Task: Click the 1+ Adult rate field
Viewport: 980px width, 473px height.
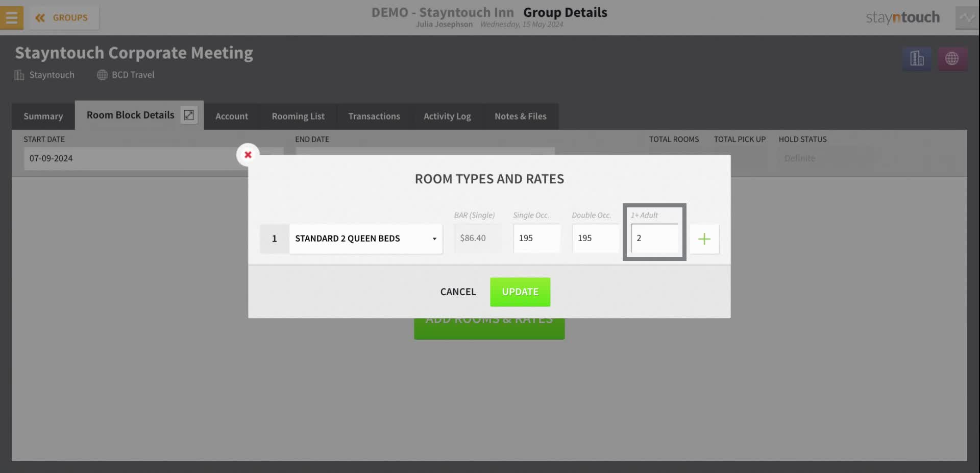Action: point(654,238)
